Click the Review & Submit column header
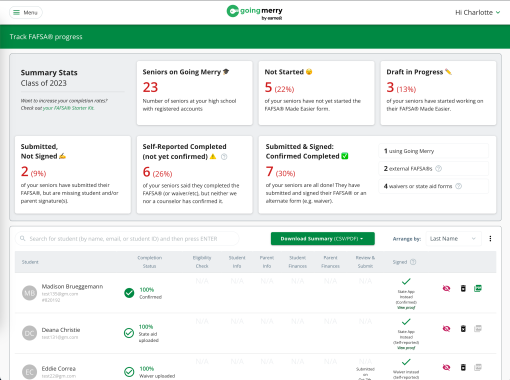Image resolution: width=510 pixels, height=380 pixels. 365,262
